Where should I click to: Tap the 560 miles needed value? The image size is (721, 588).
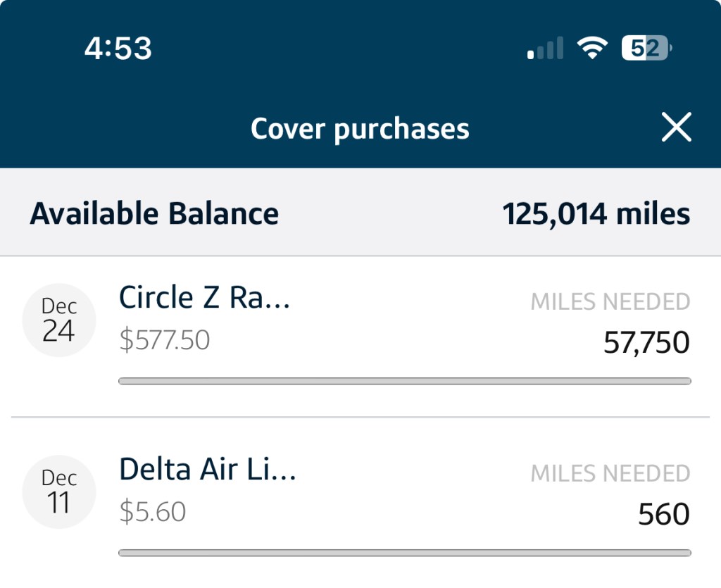pyautogui.click(x=663, y=515)
